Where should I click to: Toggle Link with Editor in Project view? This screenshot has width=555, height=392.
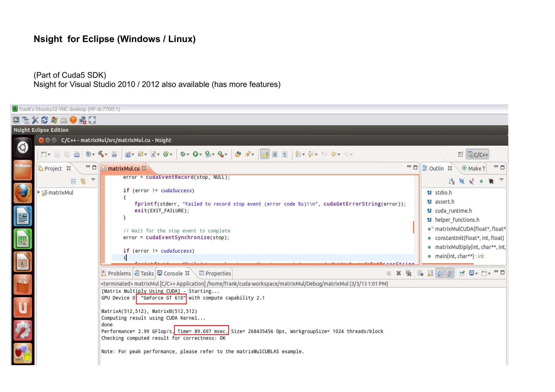click(x=83, y=181)
